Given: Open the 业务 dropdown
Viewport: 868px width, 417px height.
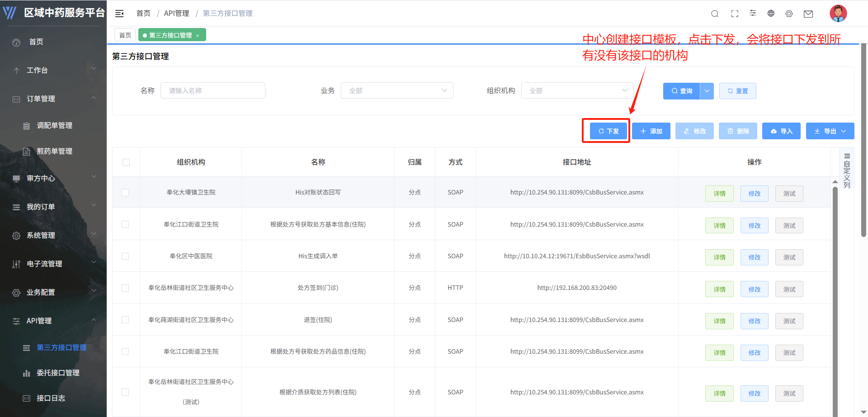Looking at the screenshot, I should [397, 90].
